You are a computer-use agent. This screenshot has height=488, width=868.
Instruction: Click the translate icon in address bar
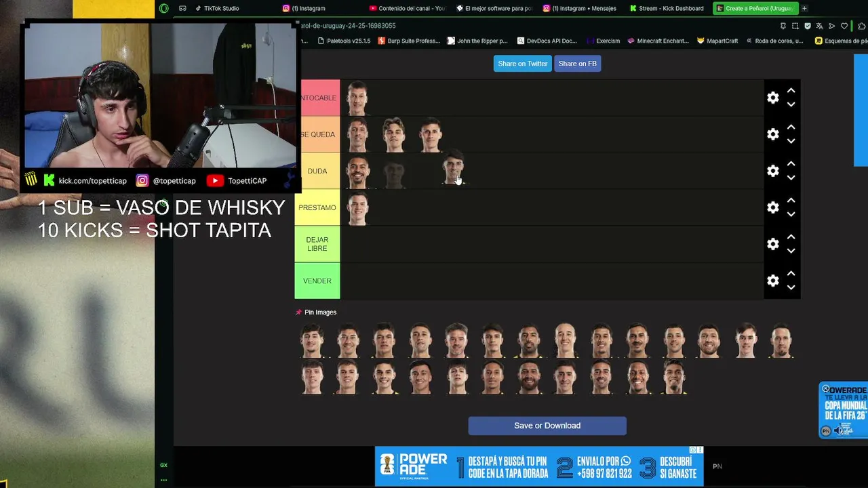(820, 26)
